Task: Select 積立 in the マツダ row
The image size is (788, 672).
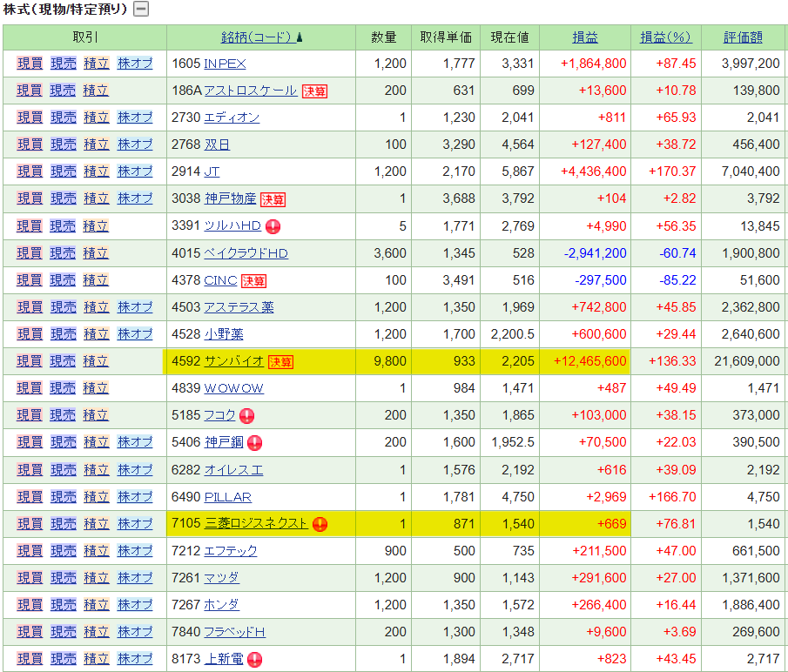Action: click(96, 578)
